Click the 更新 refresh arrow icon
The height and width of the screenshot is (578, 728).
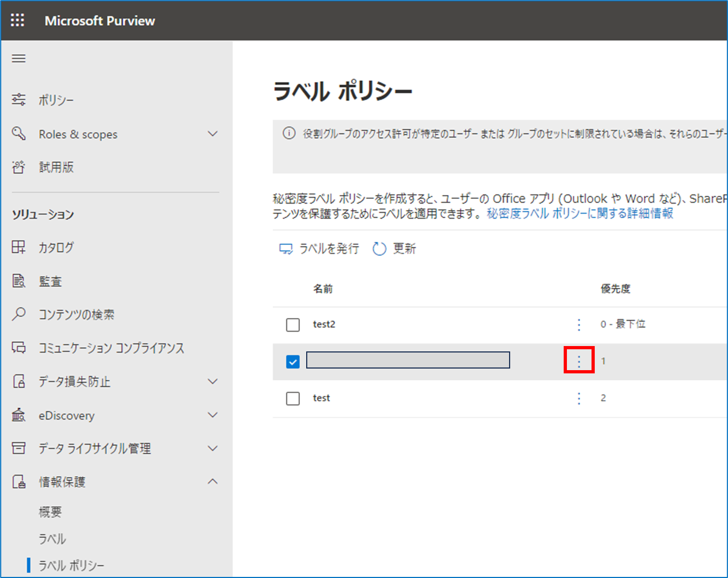click(380, 249)
